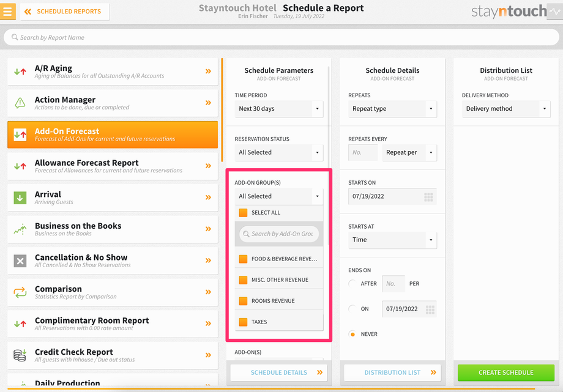The image size is (563, 392).
Task: Select the Credit Check Report title
Action: coord(74,352)
